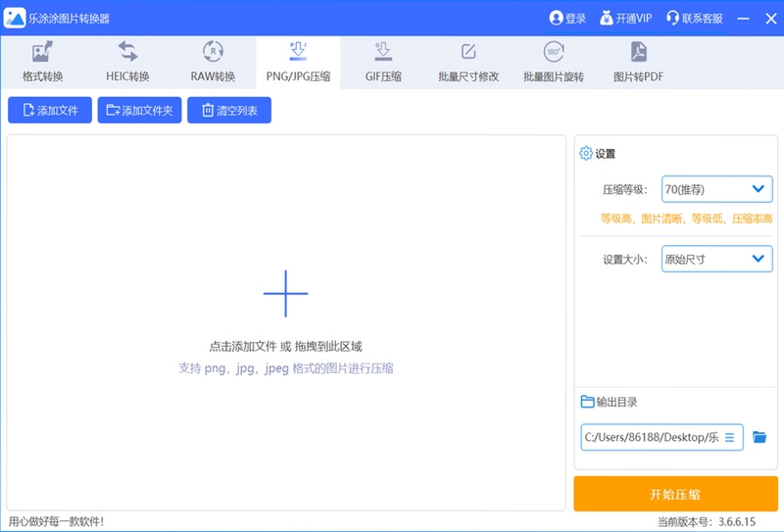Click the trash can icon in 清空列表
The height and width of the screenshot is (532, 784).
pos(208,110)
